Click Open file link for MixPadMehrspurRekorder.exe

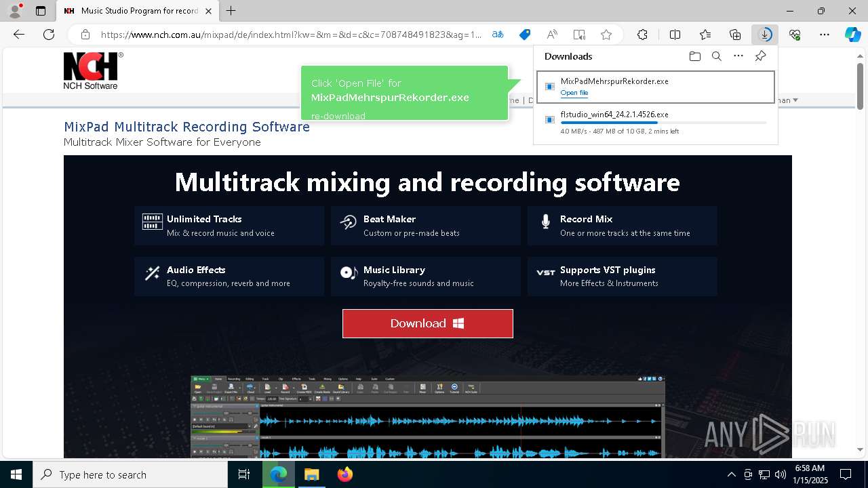574,93
